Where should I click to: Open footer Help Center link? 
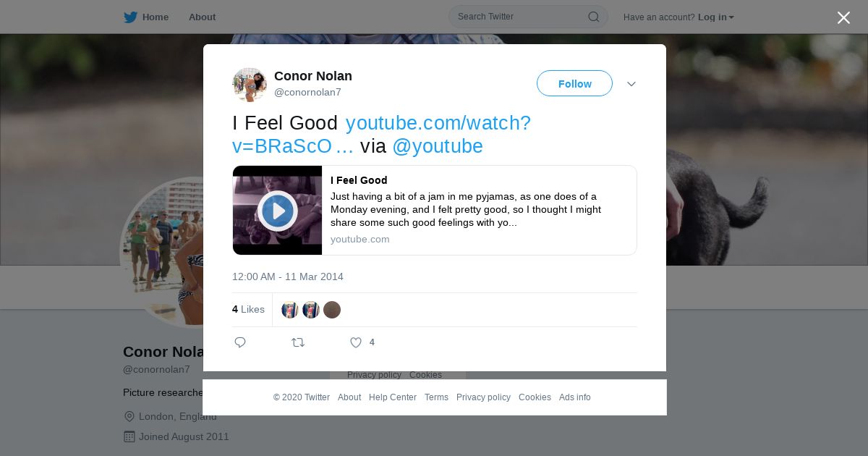tap(393, 397)
